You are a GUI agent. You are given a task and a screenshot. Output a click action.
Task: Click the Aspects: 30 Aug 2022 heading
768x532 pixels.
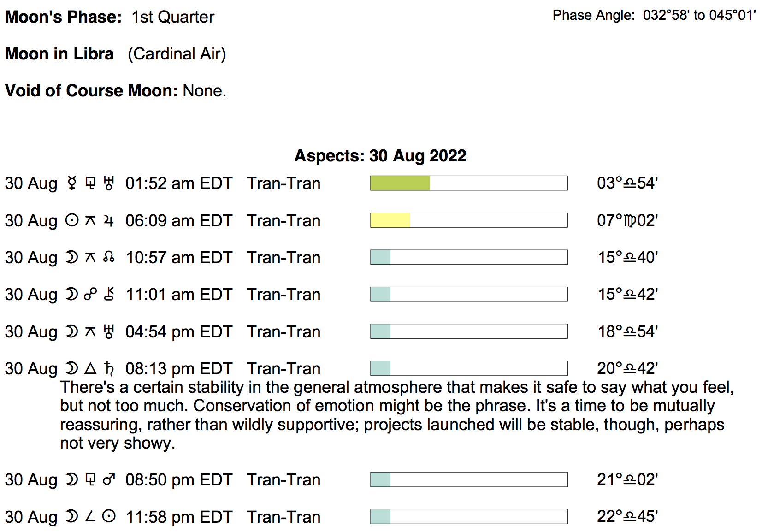pyautogui.click(x=380, y=156)
